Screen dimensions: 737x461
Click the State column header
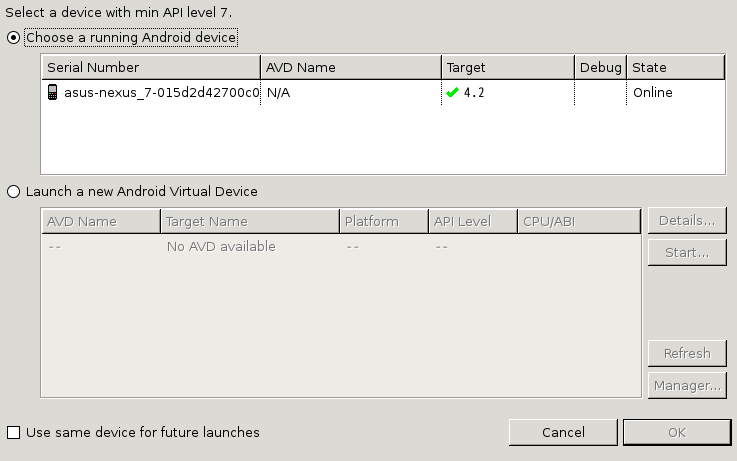coord(675,67)
